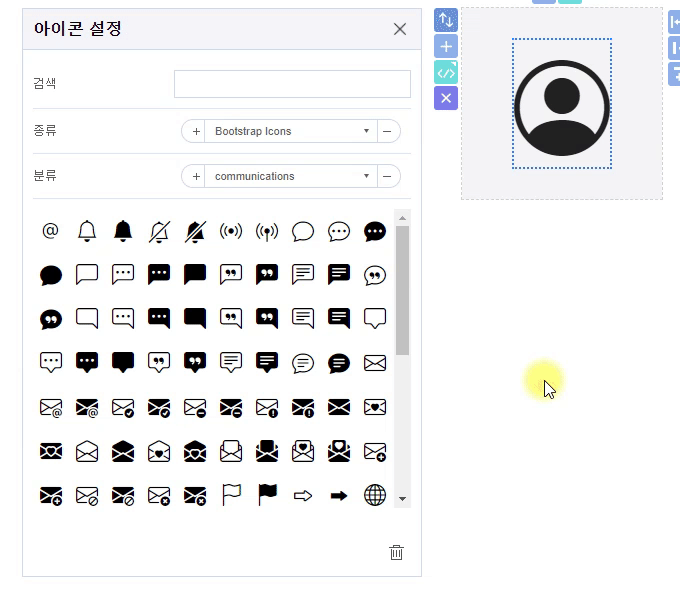This screenshot has height=592, width=680.
Task: Click the up-down swap arrows button
Action: click(x=446, y=20)
